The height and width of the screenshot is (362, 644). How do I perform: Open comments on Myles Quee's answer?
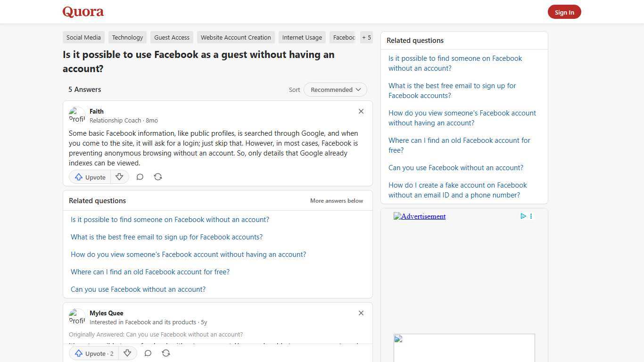click(148, 353)
